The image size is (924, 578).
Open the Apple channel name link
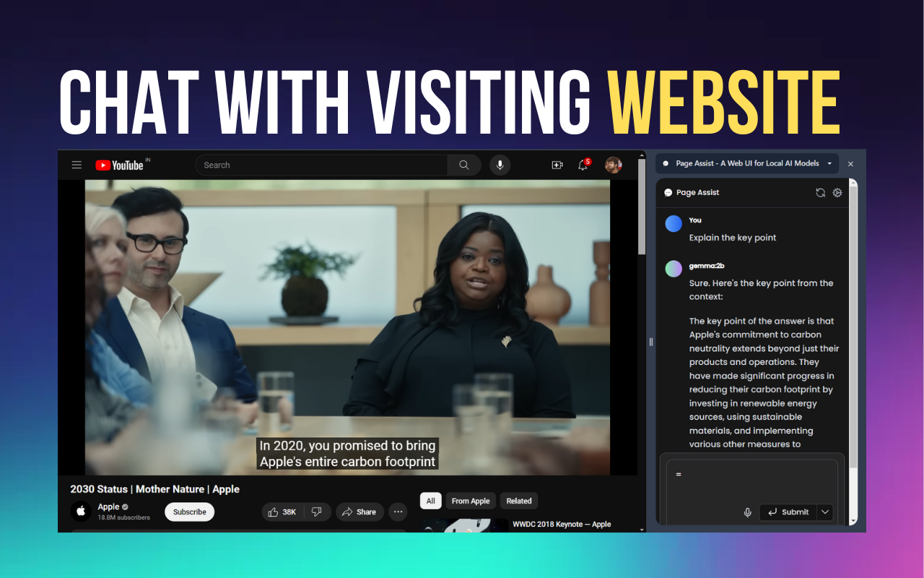click(x=109, y=507)
